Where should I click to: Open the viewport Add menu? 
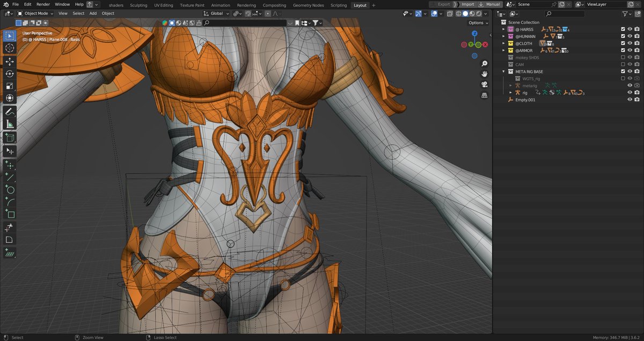coord(93,13)
